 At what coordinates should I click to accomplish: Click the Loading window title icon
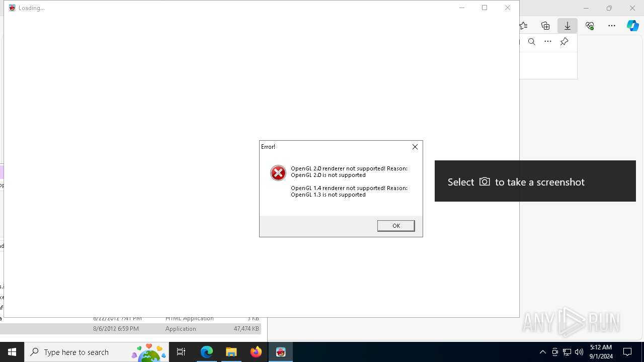12,8
